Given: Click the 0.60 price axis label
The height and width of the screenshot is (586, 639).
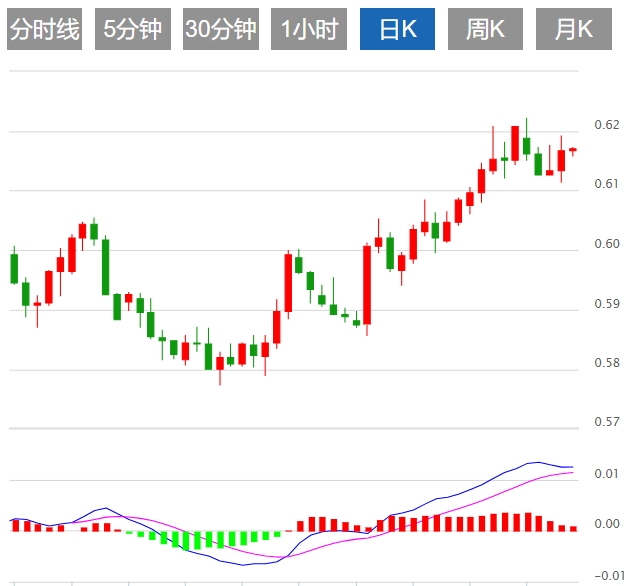Looking at the screenshot, I should click(607, 244).
